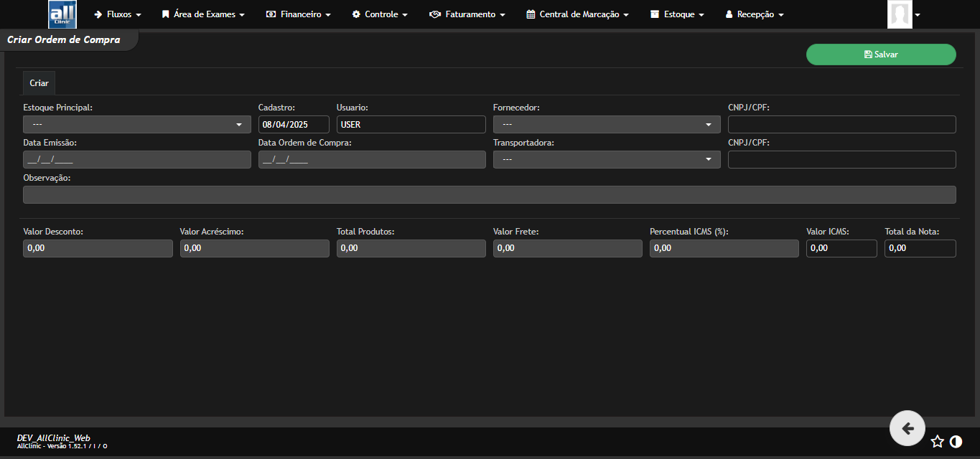Expand the Fornecedor selection list
The height and width of the screenshot is (459, 980).
[x=606, y=124]
